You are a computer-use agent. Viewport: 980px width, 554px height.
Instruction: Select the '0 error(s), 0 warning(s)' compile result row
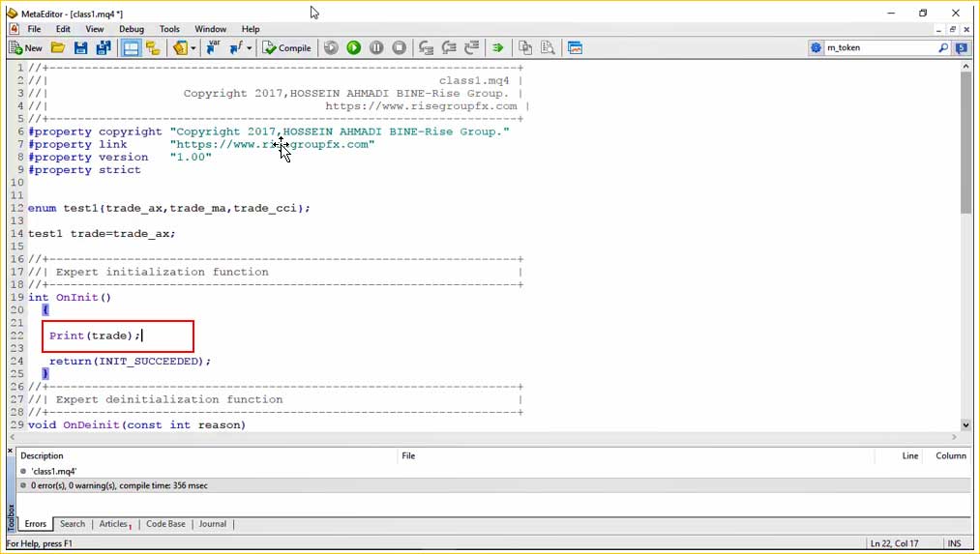493,485
